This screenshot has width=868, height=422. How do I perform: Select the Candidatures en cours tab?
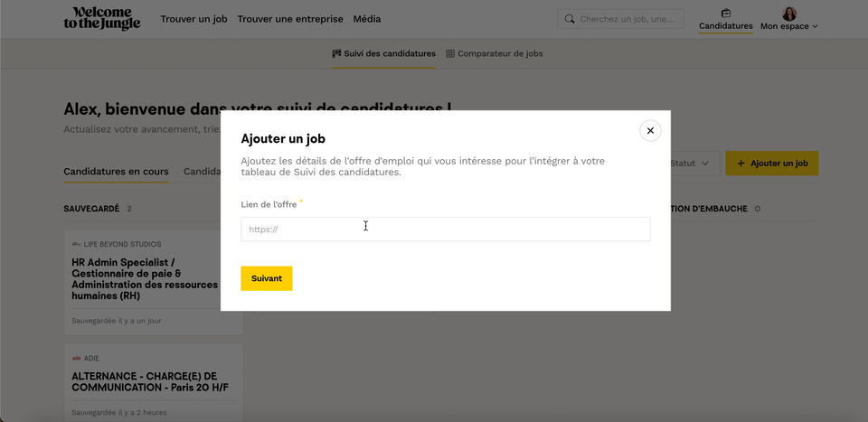tap(116, 172)
